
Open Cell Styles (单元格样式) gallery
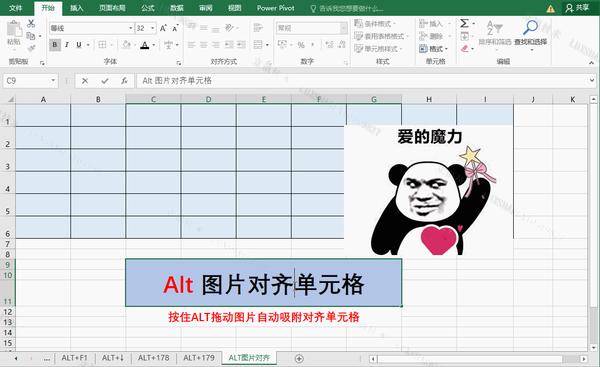(x=378, y=49)
